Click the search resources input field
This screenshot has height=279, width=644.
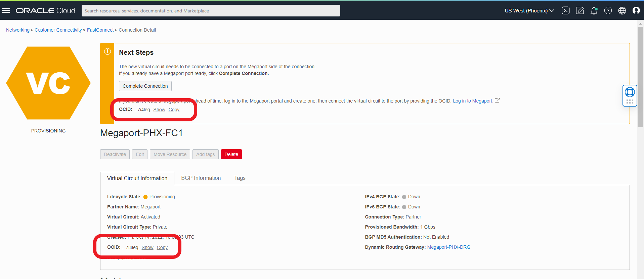pyautogui.click(x=211, y=11)
